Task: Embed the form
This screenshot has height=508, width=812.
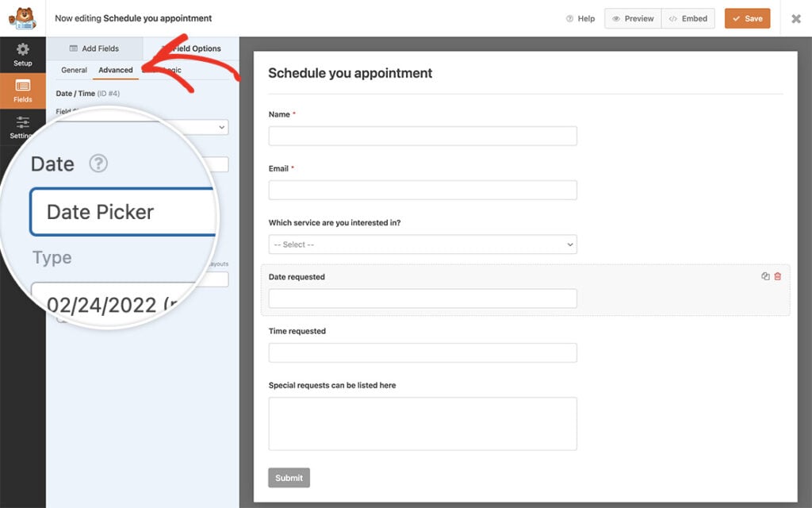Action: pyautogui.click(x=688, y=17)
